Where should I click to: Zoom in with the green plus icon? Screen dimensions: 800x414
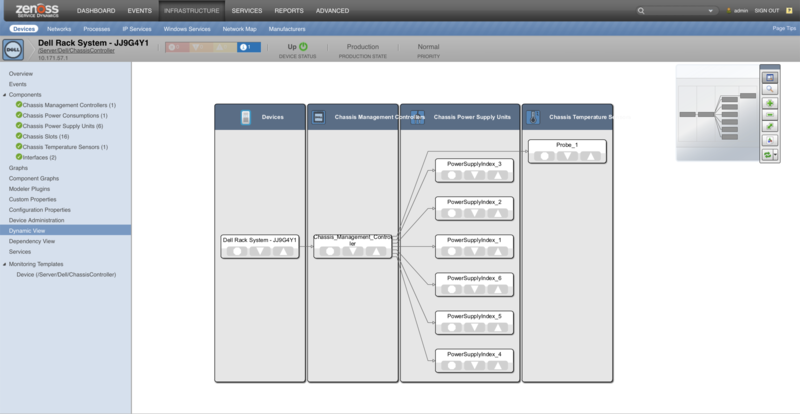coord(769,103)
